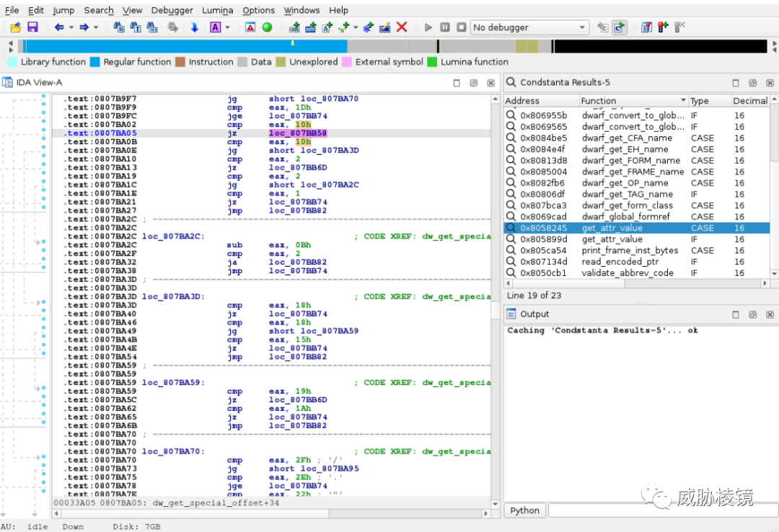Click the green arrow C toolbar icon

tap(619, 27)
